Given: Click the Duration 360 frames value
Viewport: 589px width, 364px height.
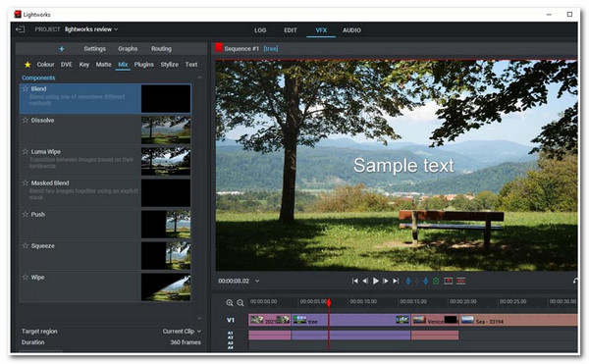Looking at the screenshot, I should click(186, 342).
